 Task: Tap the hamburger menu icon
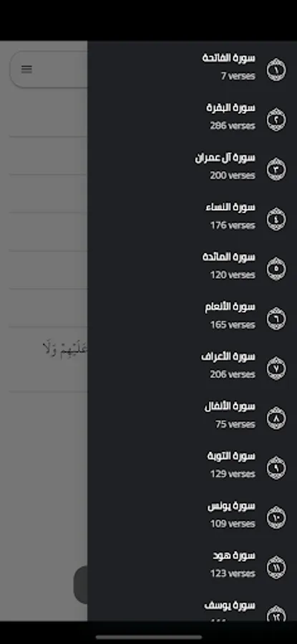coord(26,69)
